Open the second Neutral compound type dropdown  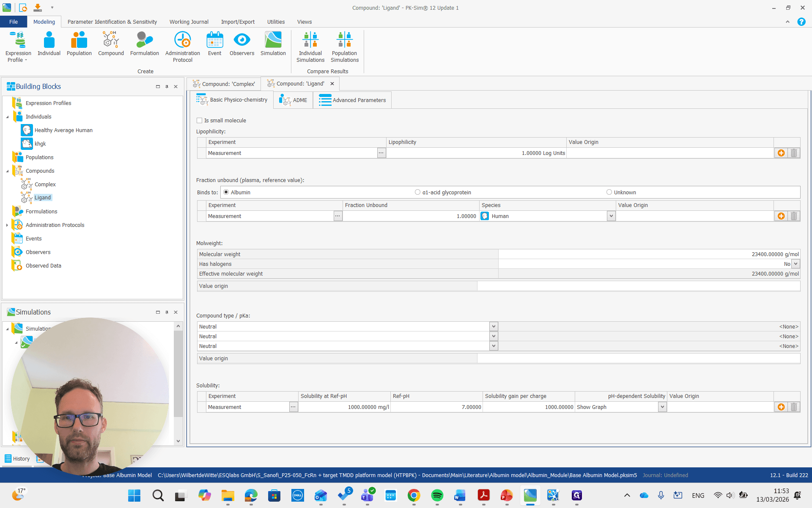pyautogui.click(x=494, y=337)
